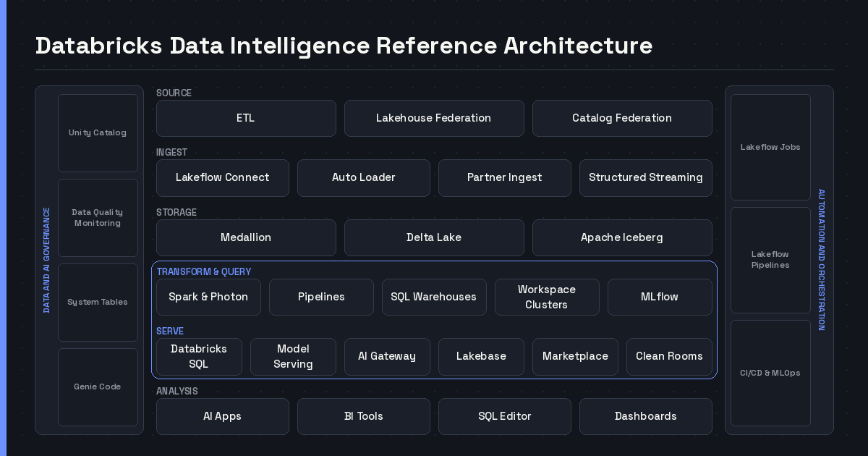Click the Lakeflow Pipelines card

(770, 260)
